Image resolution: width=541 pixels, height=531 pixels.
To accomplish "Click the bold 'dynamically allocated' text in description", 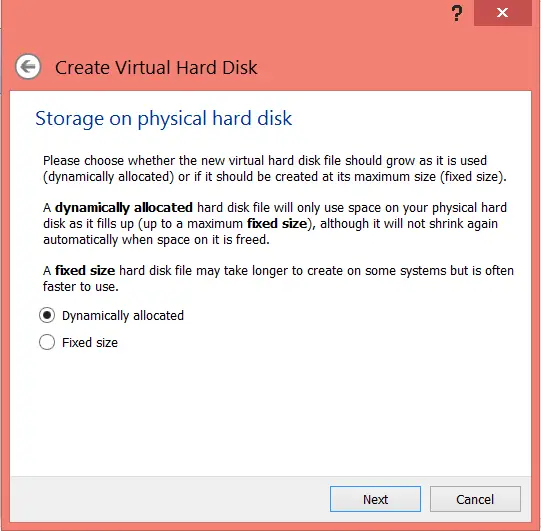I will click(x=124, y=208).
